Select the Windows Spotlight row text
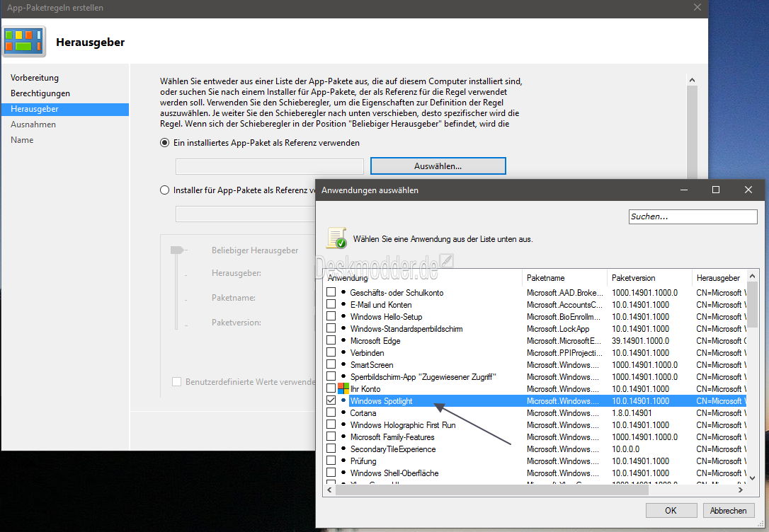The width and height of the screenshot is (769, 532). tap(381, 401)
